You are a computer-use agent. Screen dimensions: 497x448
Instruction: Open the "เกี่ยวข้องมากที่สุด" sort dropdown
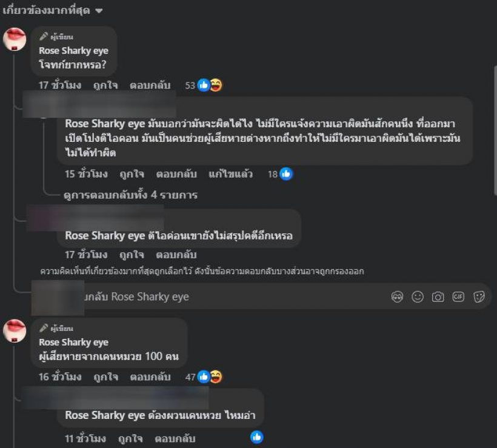click(52, 10)
